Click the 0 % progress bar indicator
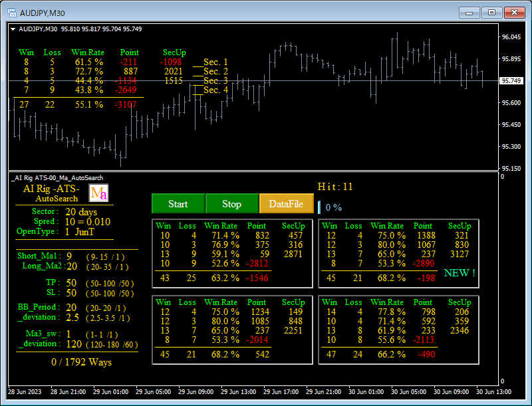Viewport: 532px width, 406px height. click(x=319, y=207)
